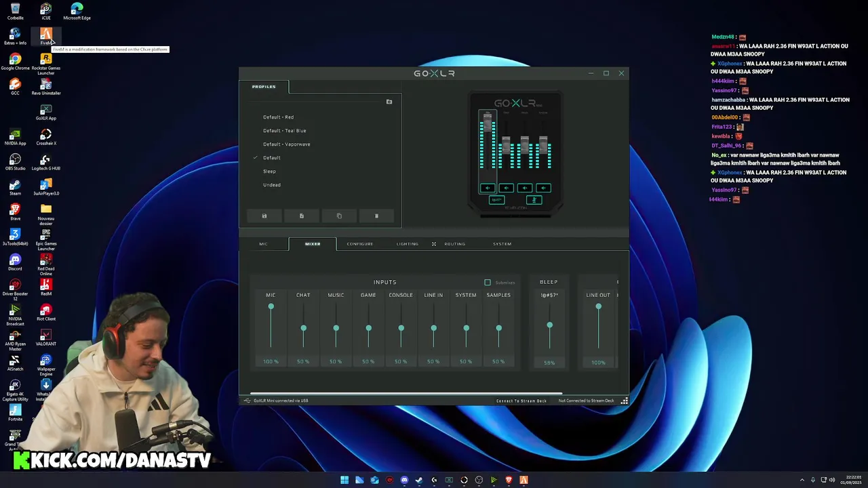Open the Discord desktop icon

[x=15, y=262]
